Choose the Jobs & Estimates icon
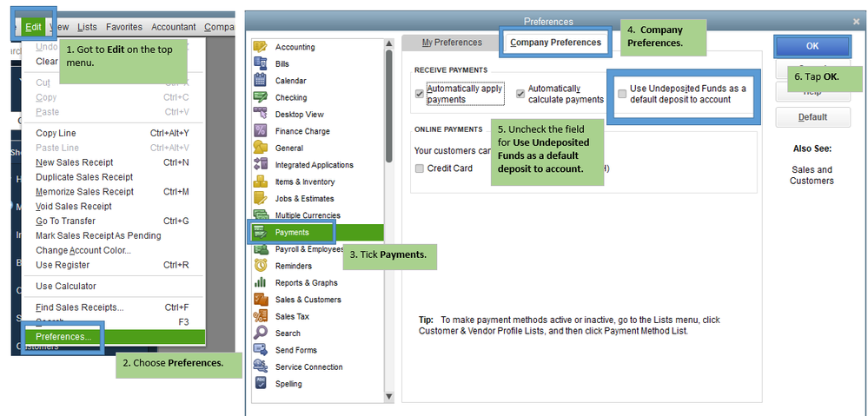The width and height of the screenshot is (868, 416). [260, 198]
